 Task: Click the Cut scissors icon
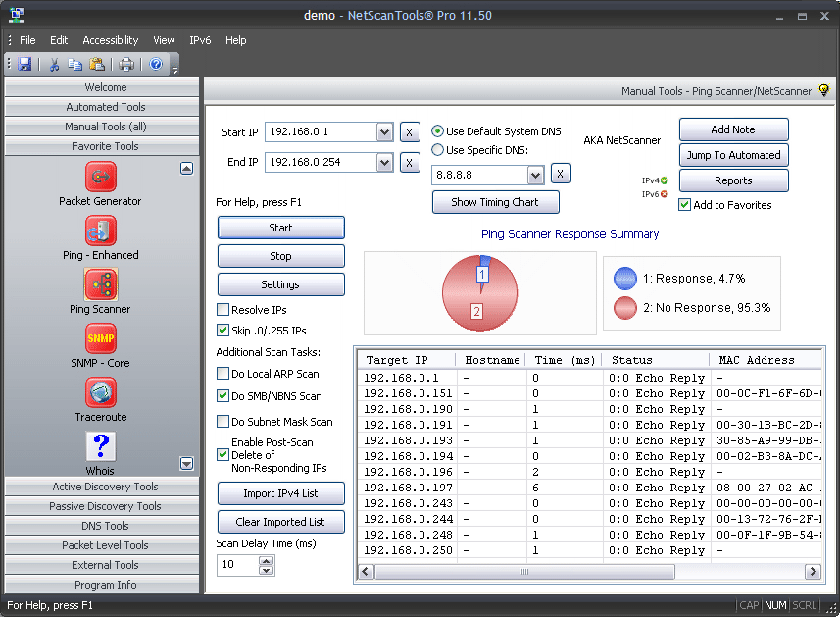54,65
